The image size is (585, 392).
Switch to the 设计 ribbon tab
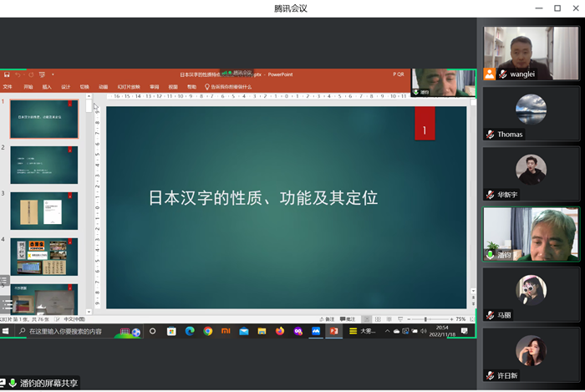(x=65, y=86)
